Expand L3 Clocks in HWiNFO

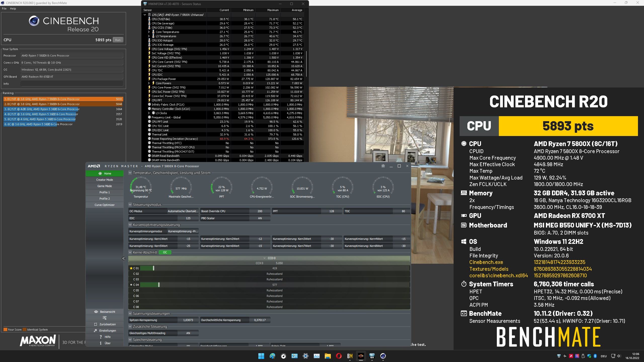(x=149, y=113)
